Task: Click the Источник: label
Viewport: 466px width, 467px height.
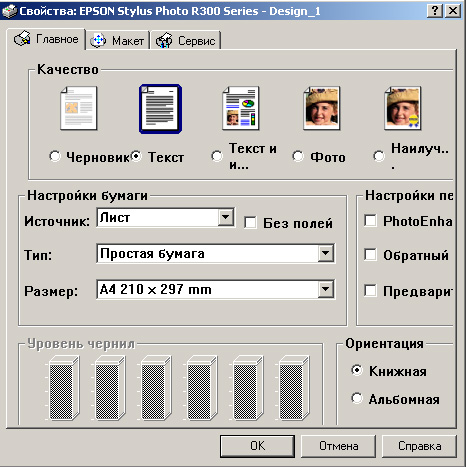Action: coord(57,221)
